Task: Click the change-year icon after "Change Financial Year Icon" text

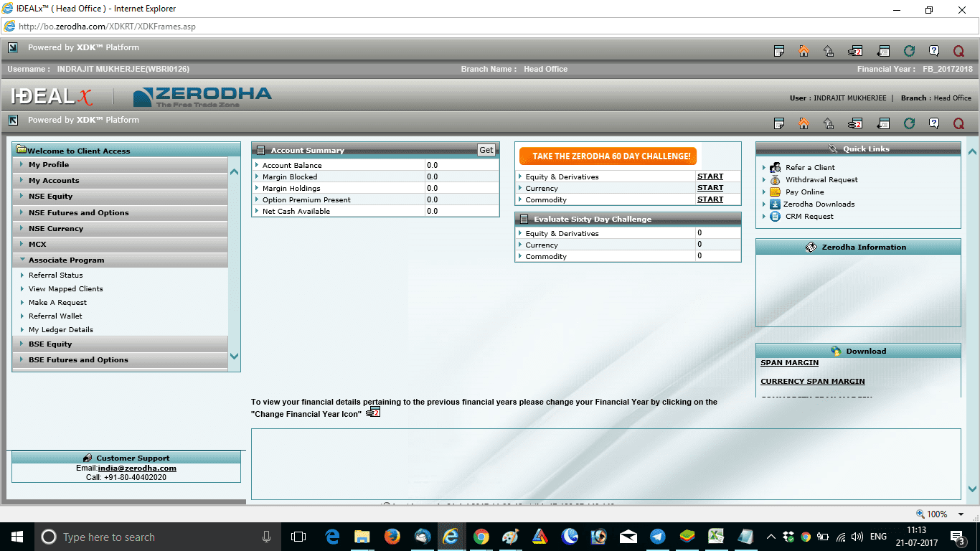Action: 372,413
